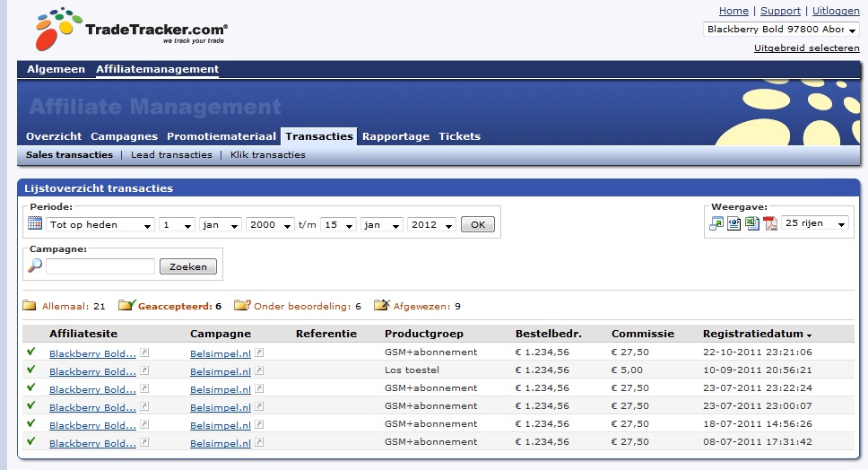
Task: Select the Transacties tab
Action: [319, 136]
